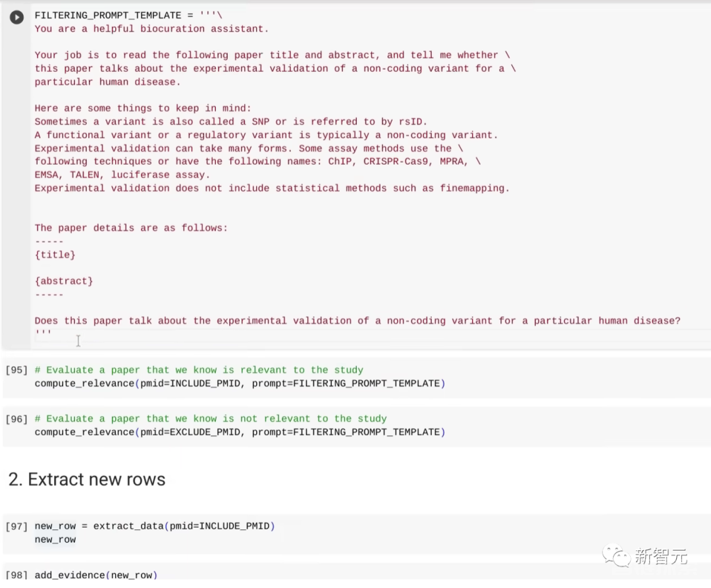The height and width of the screenshot is (588, 711).
Task: Click the {abstract} placeholder in prompt
Action: [64, 281]
